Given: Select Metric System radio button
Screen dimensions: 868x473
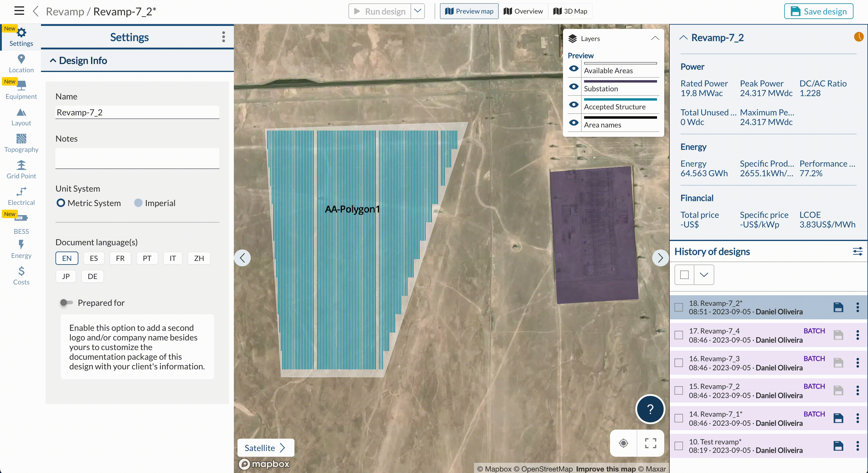Looking at the screenshot, I should tap(60, 203).
